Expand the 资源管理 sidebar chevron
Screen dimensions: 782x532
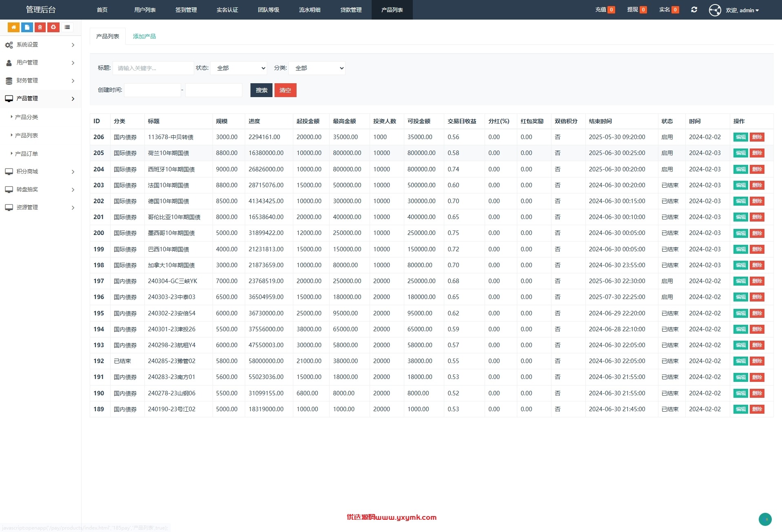(x=73, y=208)
